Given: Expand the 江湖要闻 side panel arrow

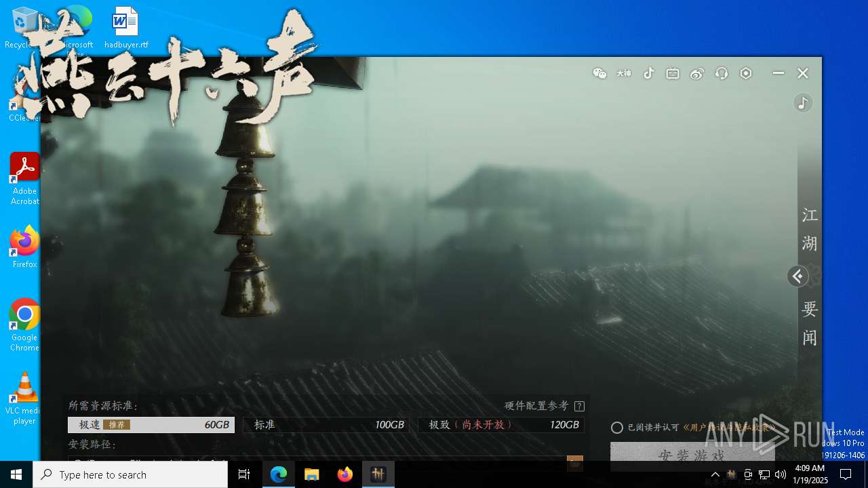Looking at the screenshot, I should [x=797, y=276].
